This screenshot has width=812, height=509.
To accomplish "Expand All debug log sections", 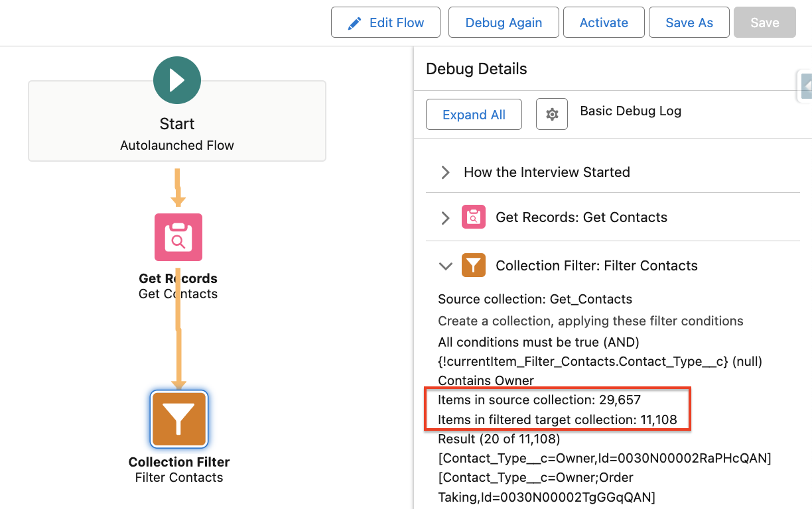I will click(x=474, y=114).
